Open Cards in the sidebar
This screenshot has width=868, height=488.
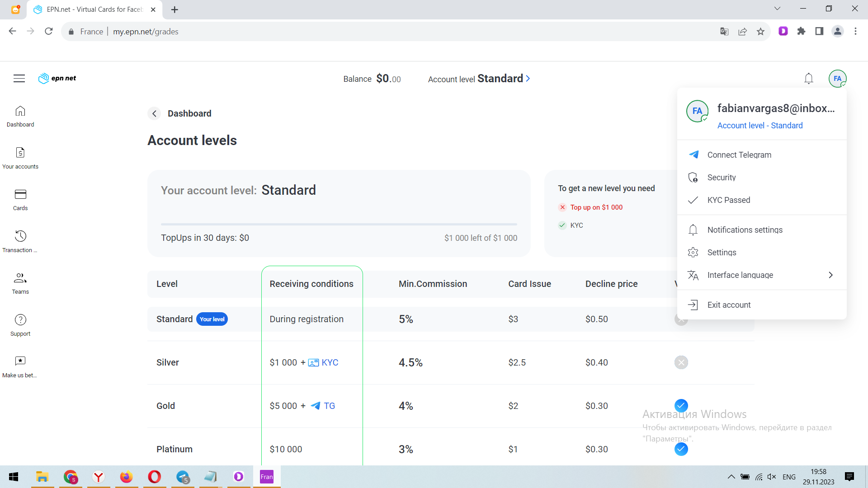click(x=20, y=200)
